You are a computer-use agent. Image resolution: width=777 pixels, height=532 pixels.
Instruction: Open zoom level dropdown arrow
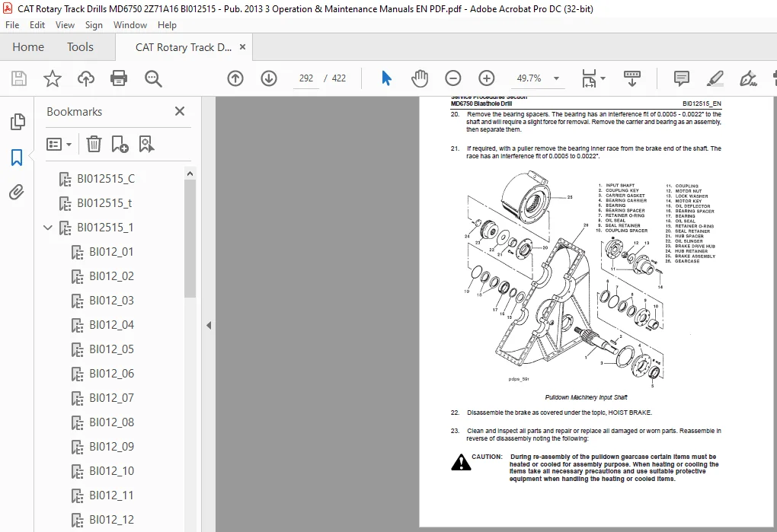pyautogui.click(x=557, y=78)
